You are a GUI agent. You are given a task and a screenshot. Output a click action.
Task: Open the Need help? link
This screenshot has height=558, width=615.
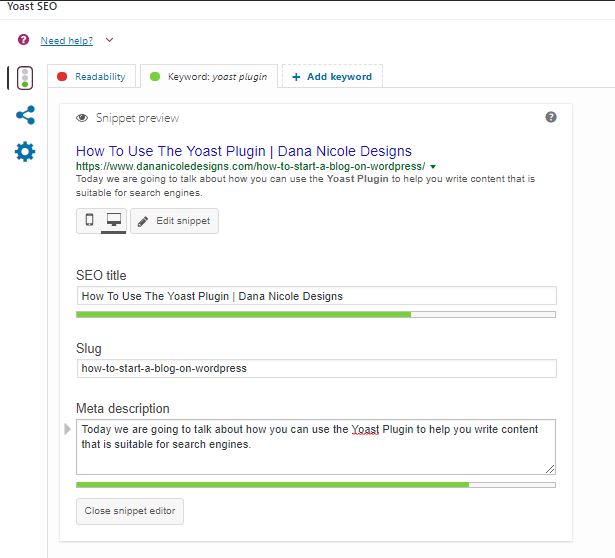(x=67, y=40)
